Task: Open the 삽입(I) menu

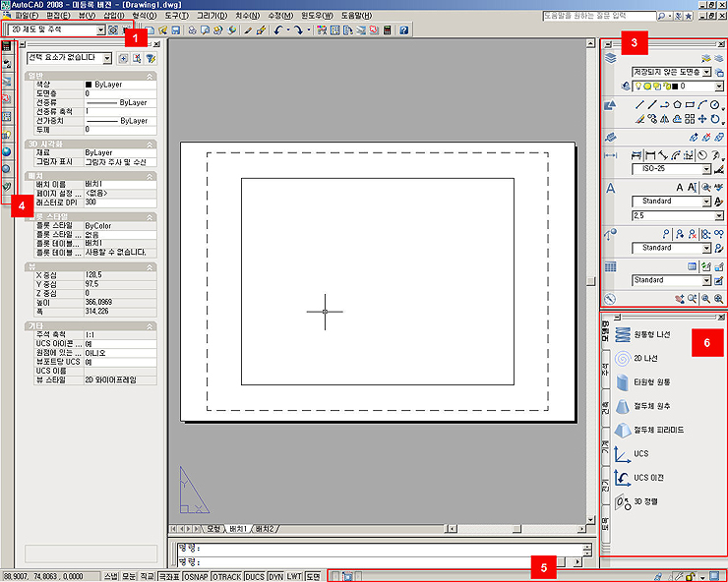Action: pos(113,16)
